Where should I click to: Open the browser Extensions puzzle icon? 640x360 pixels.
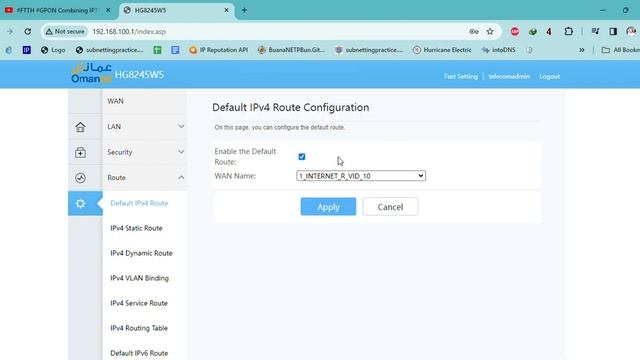coord(569,31)
